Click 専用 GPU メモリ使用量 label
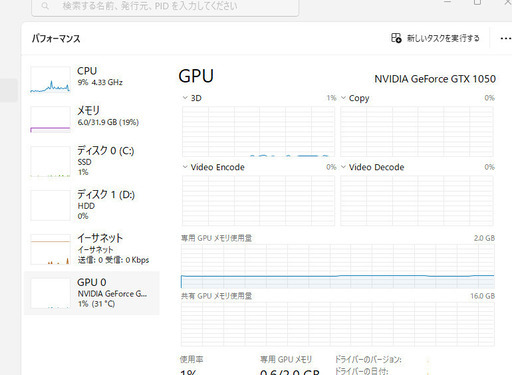This screenshot has width=512, height=375. tap(216, 238)
